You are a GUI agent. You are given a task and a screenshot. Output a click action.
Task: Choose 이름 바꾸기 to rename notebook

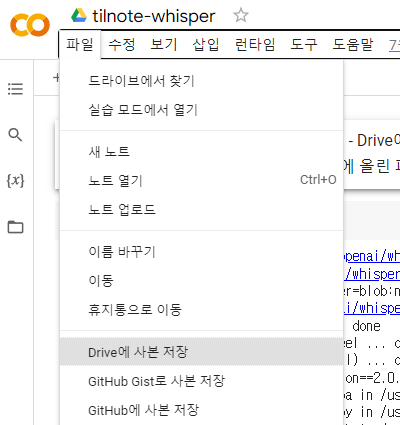tap(201, 252)
